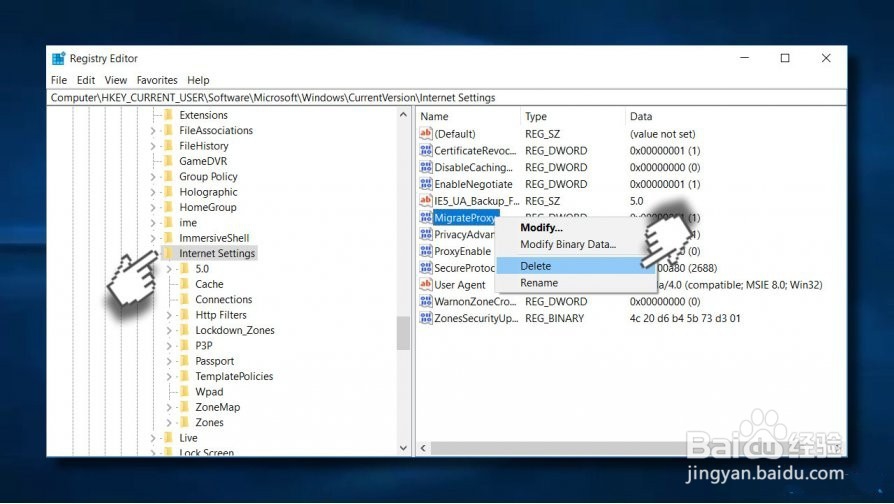Click the (Default) string value icon
The width and height of the screenshot is (894, 504).
coord(425,133)
